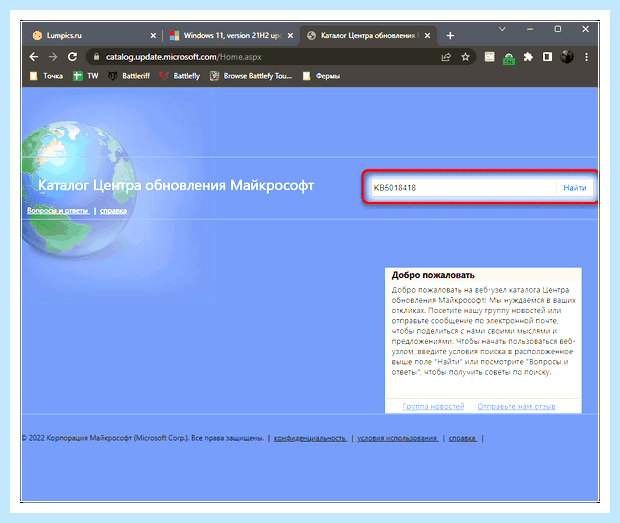620x523 pixels.
Task: Open конфиденциальность footer link
Action: 310,438
